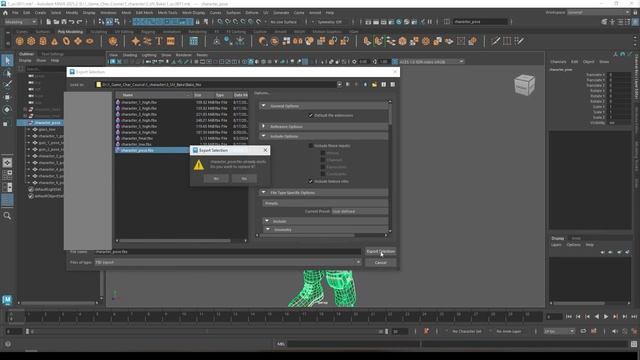Switch to the Rigging shelf tab
640x360 pixels.
[x=148, y=31]
